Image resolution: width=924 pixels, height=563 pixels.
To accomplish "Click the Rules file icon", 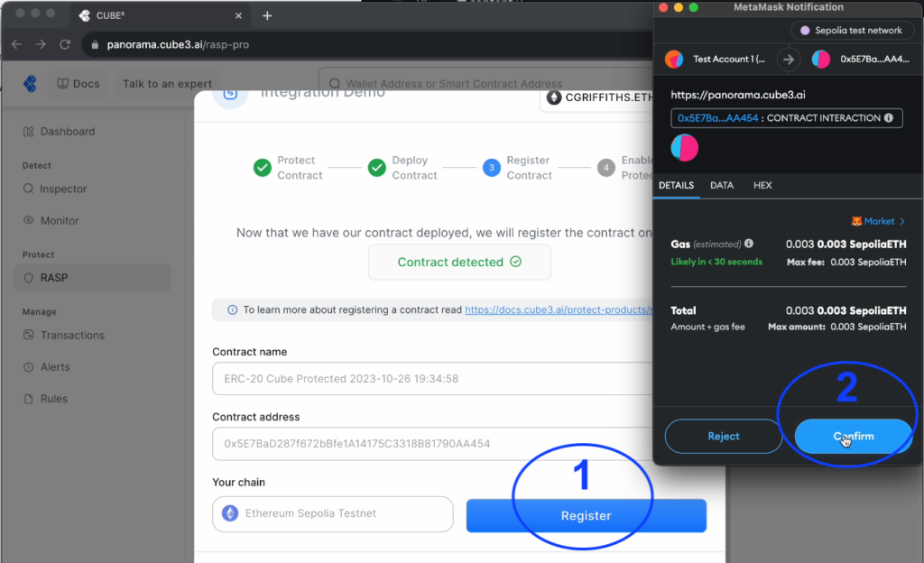I will point(28,399).
